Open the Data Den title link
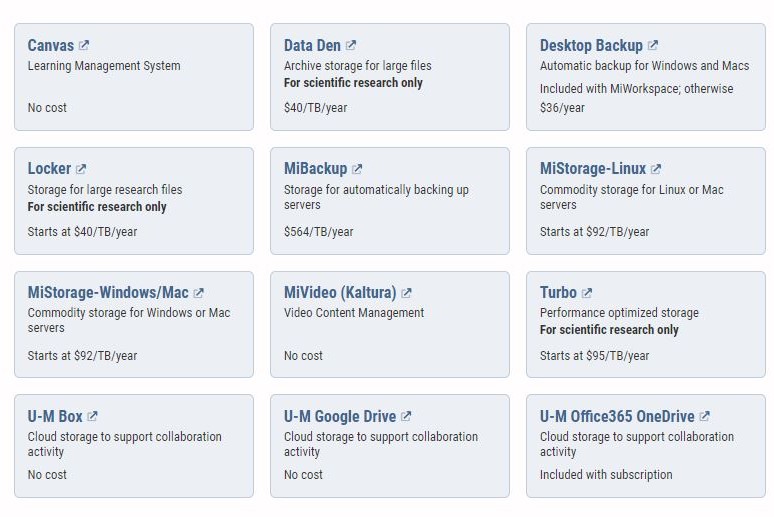 point(312,45)
